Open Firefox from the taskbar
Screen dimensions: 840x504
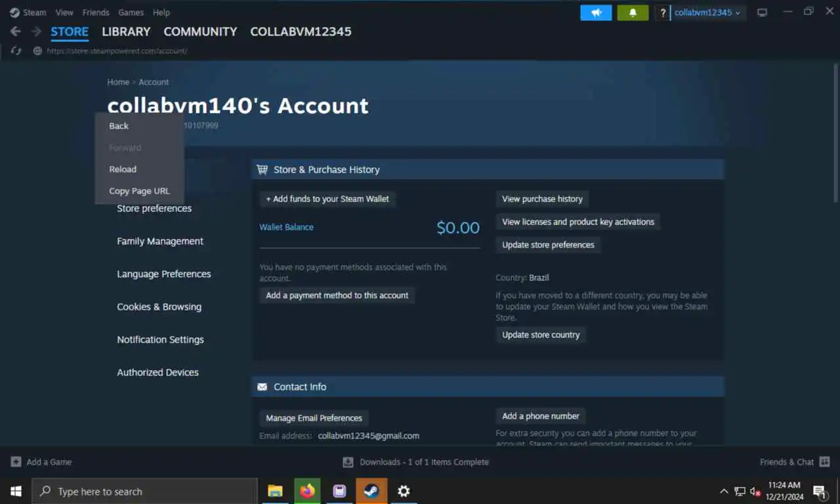click(x=307, y=491)
